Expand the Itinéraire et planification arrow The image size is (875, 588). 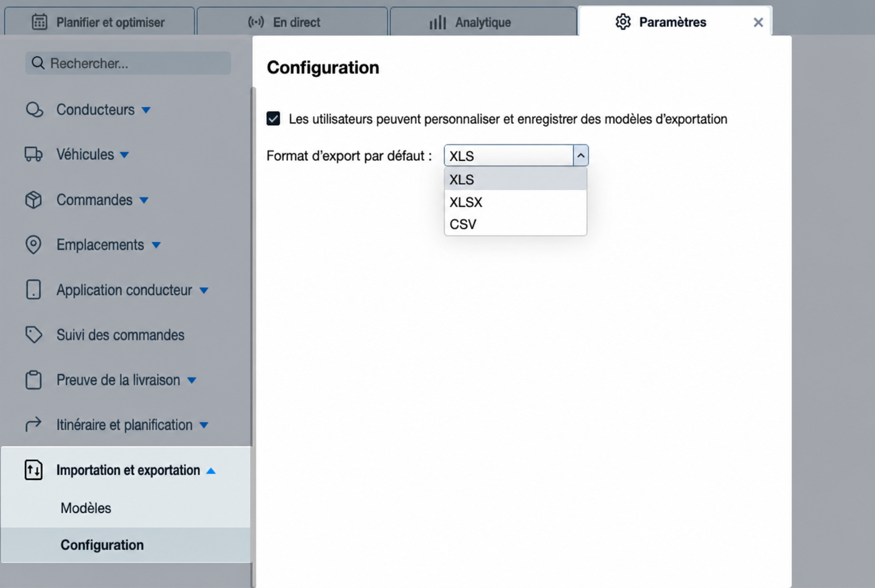pyautogui.click(x=204, y=426)
